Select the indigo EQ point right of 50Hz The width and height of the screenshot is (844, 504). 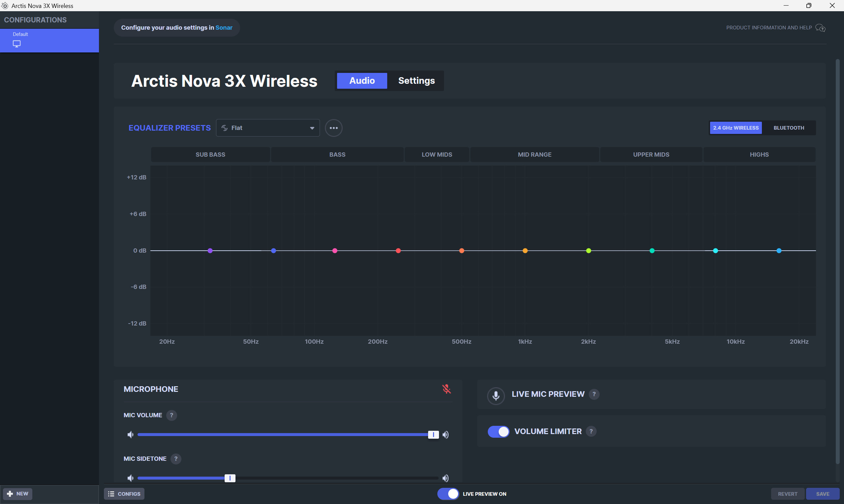click(274, 251)
